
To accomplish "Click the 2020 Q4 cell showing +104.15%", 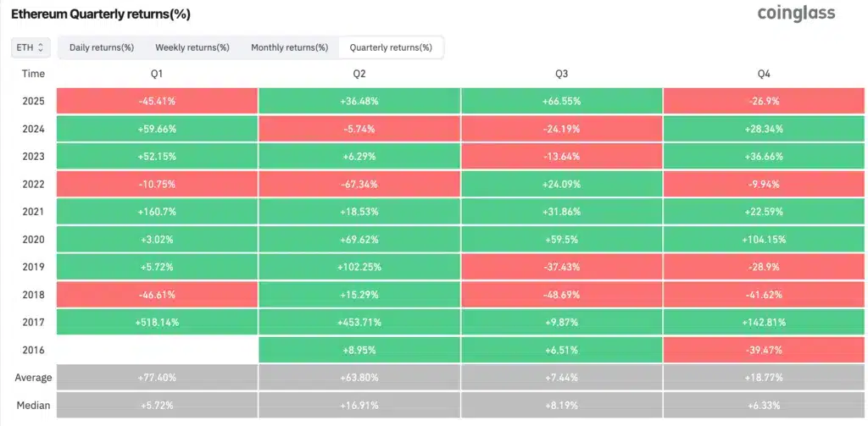I will 765,239.
